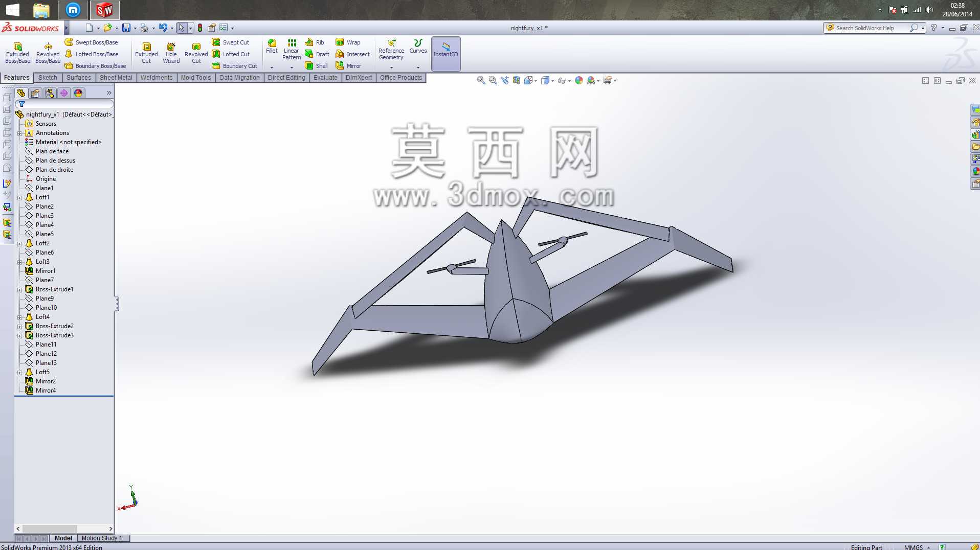Screen dimensions: 980x550
Task: Expand the Loft2 feature node
Action: point(20,243)
